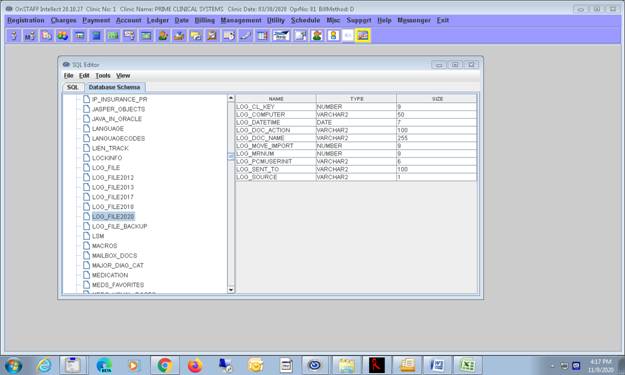Open the Billing menu
This screenshot has width=625, height=375.
point(204,20)
